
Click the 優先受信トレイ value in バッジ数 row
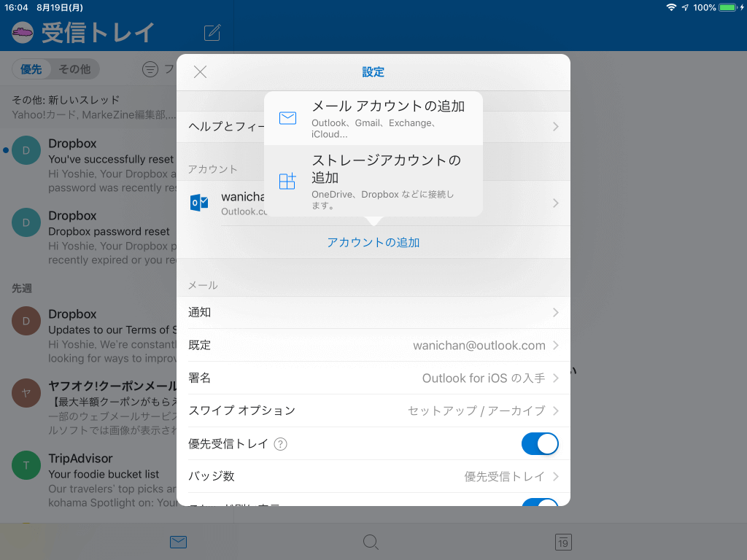505,476
